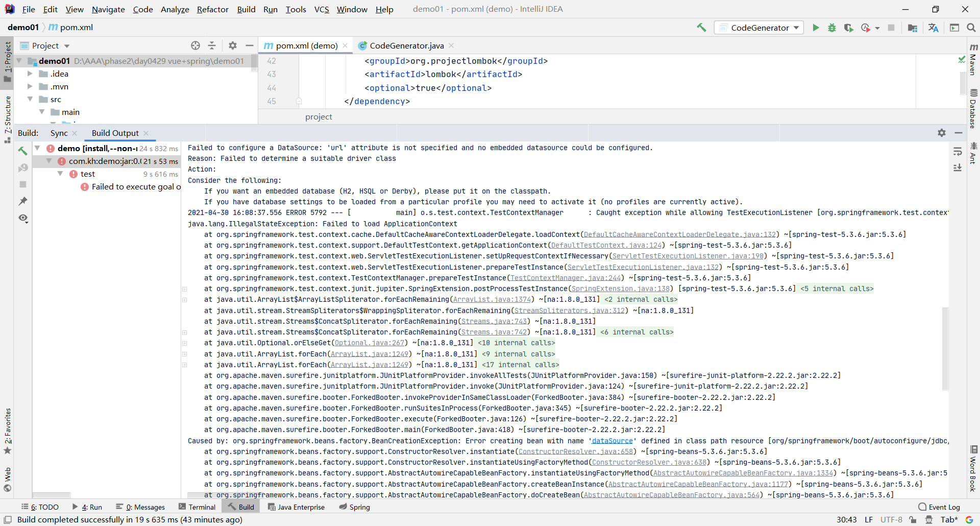Open Ant tool window from sidebar
Viewport: 980px width, 526px height.
973,152
